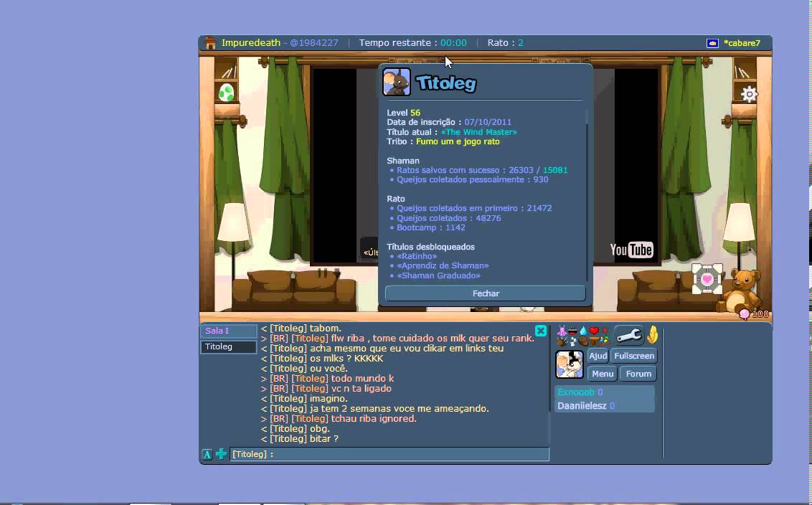This screenshot has width=812, height=505.
Task: Select the red angry emote
Action: 605,330
